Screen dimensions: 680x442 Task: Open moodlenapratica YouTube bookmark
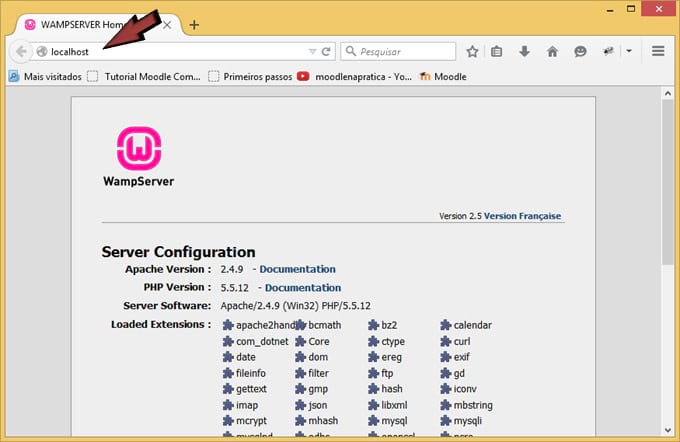point(355,77)
